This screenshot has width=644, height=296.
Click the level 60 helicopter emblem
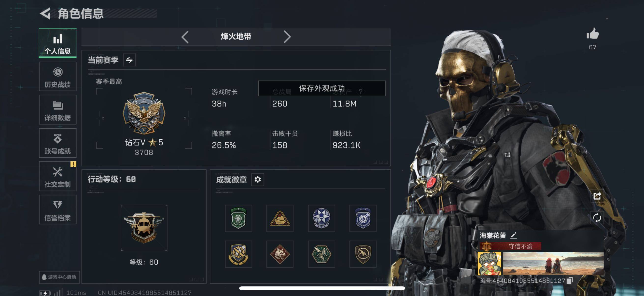tap(144, 228)
